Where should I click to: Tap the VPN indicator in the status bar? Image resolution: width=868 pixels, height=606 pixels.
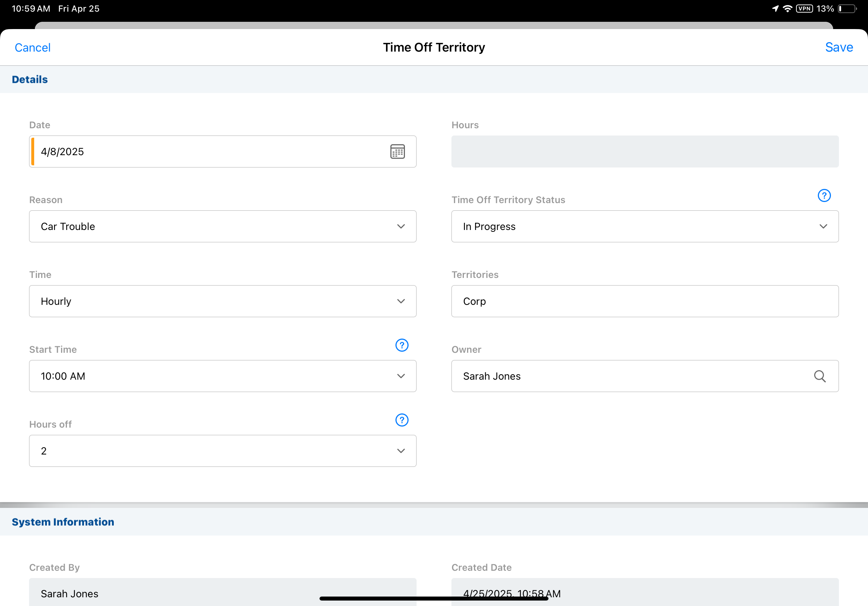[804, 9]
